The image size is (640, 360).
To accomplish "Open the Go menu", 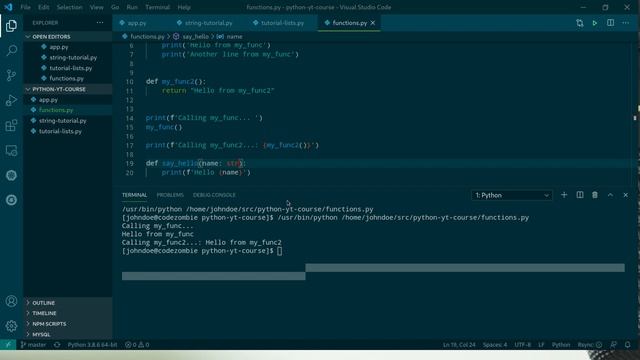I will pos(115,7).
